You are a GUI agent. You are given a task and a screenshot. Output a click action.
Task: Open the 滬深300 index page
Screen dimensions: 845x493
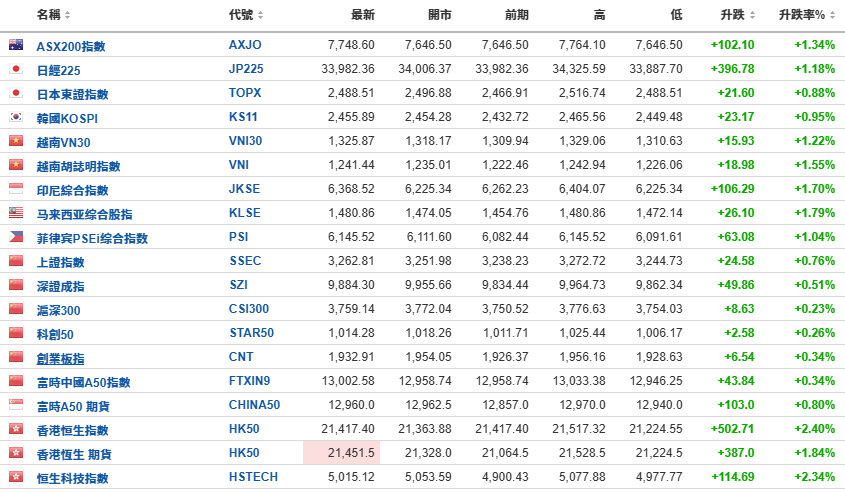(58, 310)
